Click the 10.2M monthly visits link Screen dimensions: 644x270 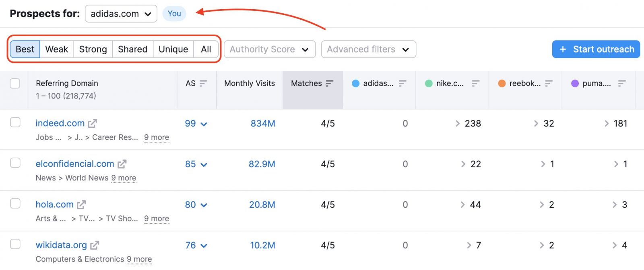pos(262,245)
